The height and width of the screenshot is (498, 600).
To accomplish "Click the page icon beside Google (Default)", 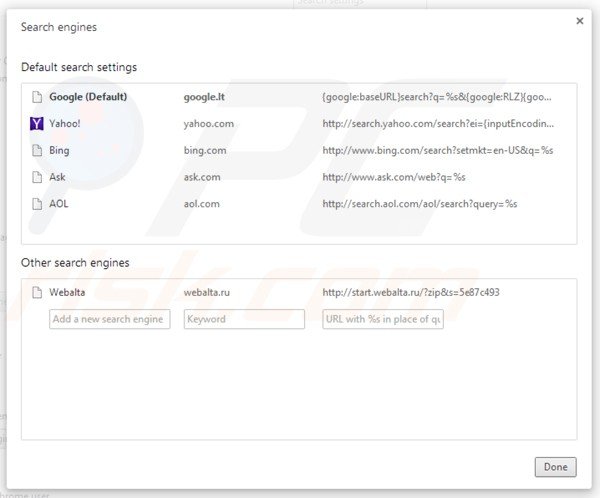I will tap(37, 97).
